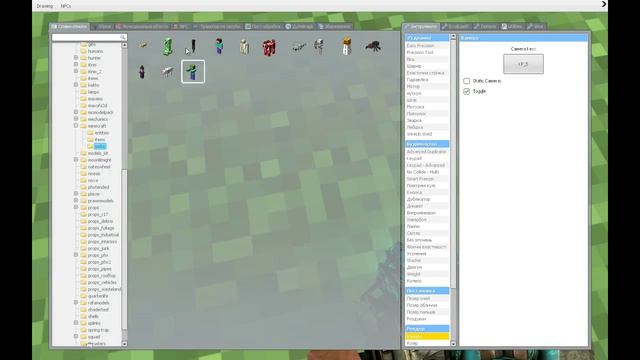
Task: Enable the Static Camera checkbox
Action: [x=467, y=81]
